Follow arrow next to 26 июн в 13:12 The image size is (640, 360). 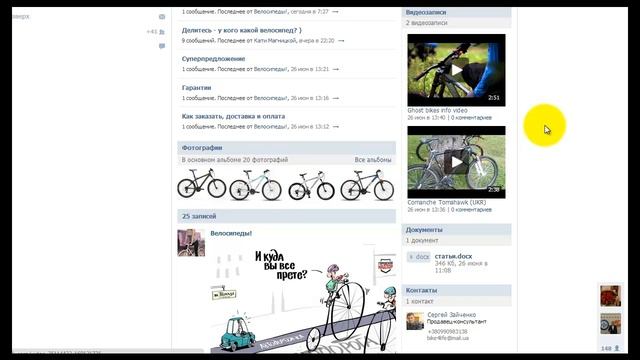click(x=336, y=127)
